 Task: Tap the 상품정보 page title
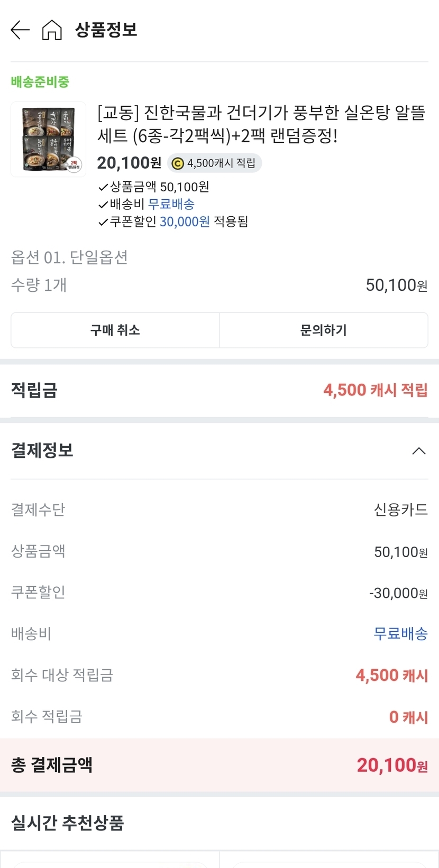click(106, 30)
